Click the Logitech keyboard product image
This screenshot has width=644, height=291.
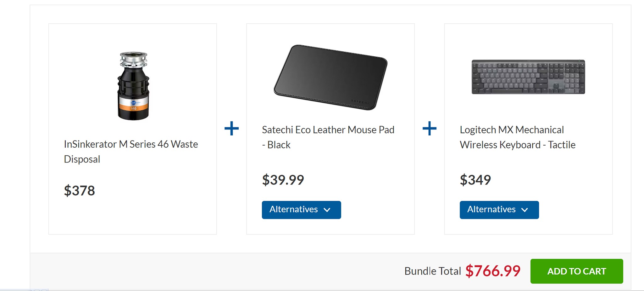528,77
